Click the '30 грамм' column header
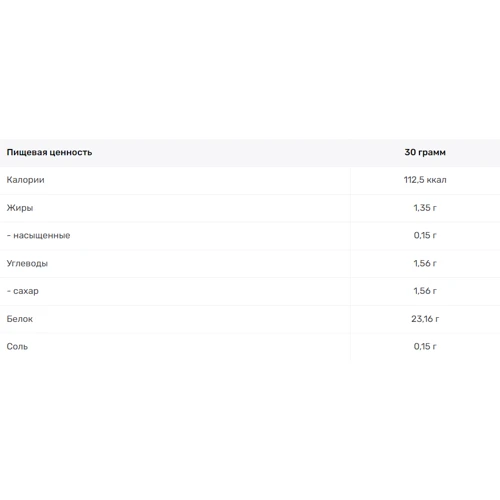Image resolution: width=500 pixels, height=500 pixels. point(425,152)
